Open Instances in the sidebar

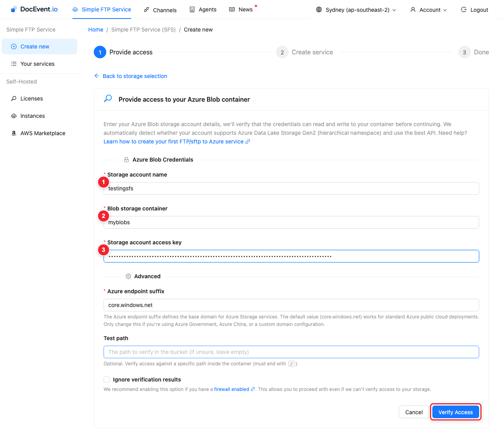click(x=39, y=116)
